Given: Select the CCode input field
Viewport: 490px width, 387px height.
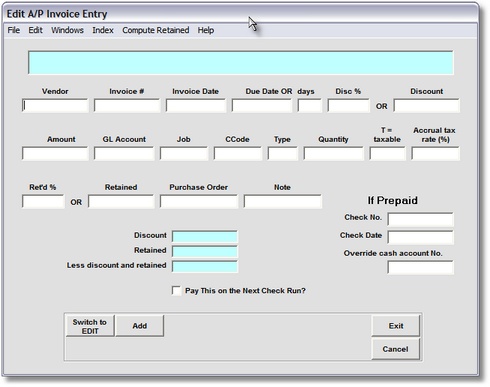Looking at the screenshot, I should (x=238, y=154).
